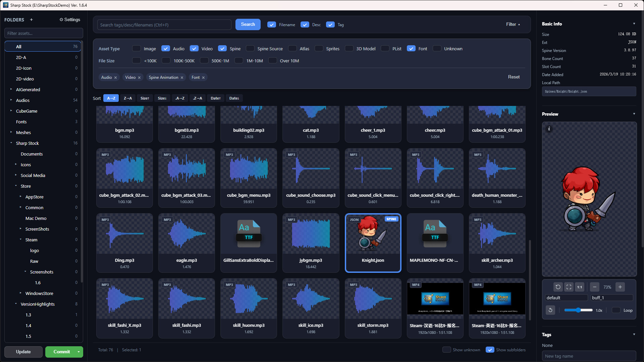Image resolution: width=644 pixels, height=362 pixels.
Task: Uncheck the Filename search option
Action: [272, 25]
